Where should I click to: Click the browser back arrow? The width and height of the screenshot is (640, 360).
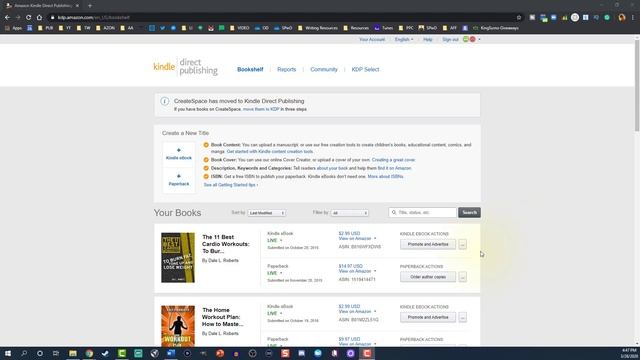pos(7,18)
